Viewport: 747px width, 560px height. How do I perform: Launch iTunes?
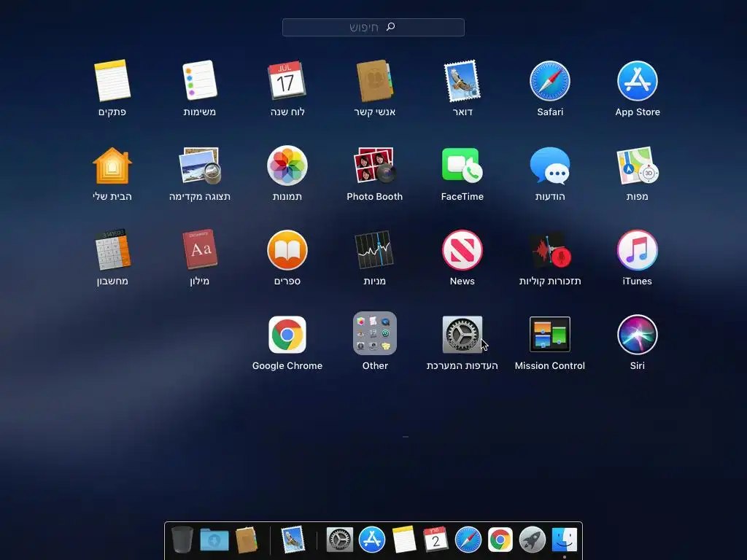[x=638, y=249]
